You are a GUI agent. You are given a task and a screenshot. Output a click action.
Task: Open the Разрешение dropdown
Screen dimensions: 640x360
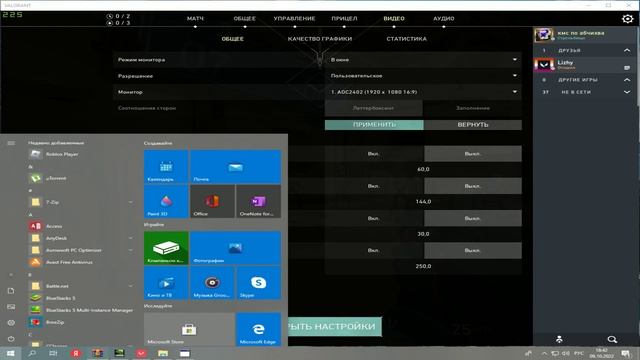point(423,76)
